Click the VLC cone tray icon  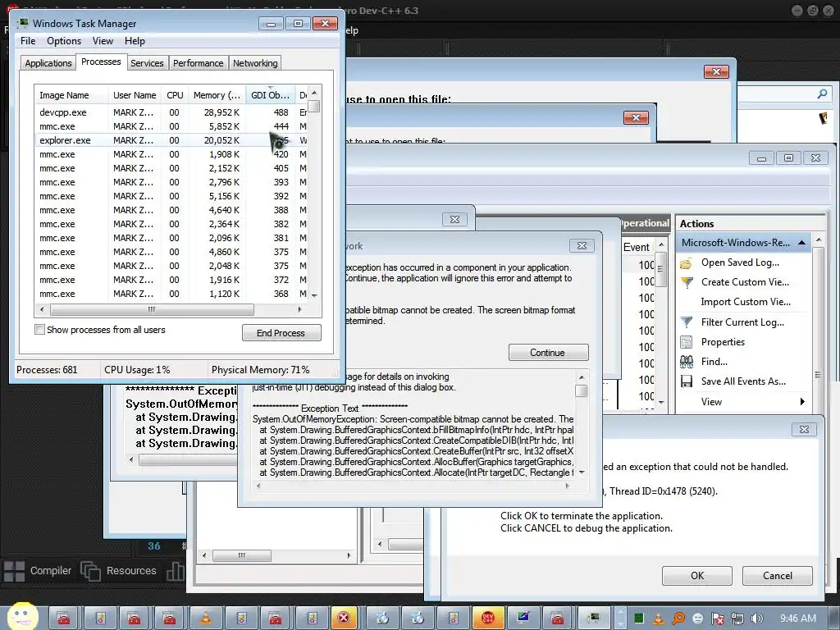tap(659, 619)
